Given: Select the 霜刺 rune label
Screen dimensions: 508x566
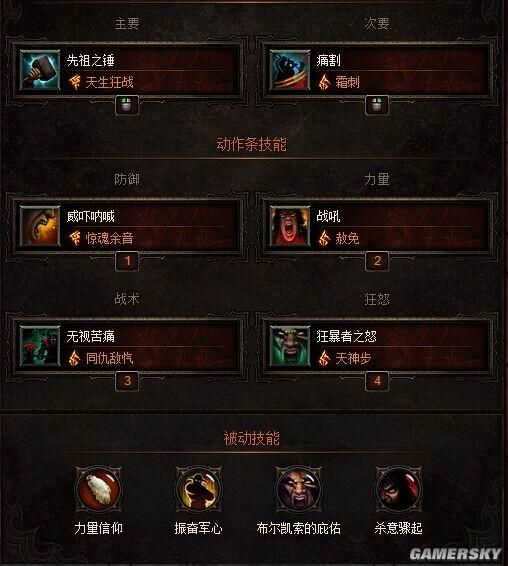Looking at the screenshot, I should pyautogui.click(x=347, y=82).
